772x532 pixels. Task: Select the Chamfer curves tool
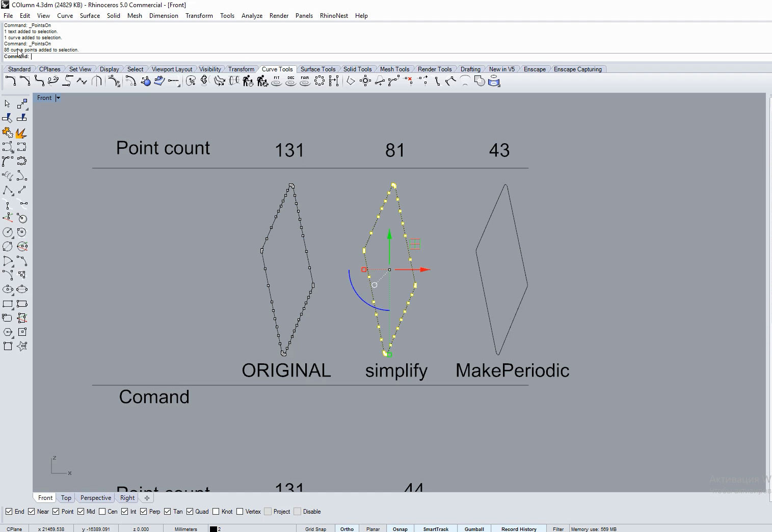24,81
